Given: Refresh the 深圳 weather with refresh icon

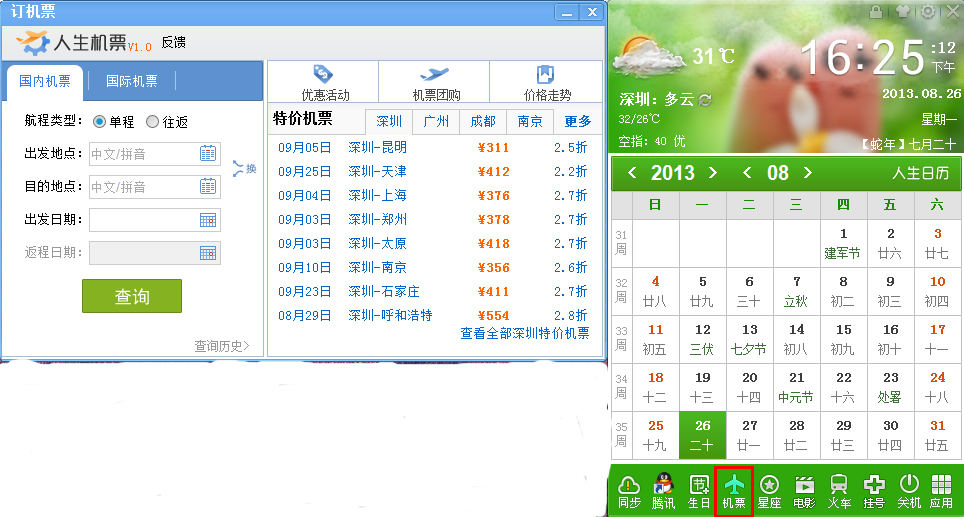Looking at the screenshot, I should coord(704,100).
